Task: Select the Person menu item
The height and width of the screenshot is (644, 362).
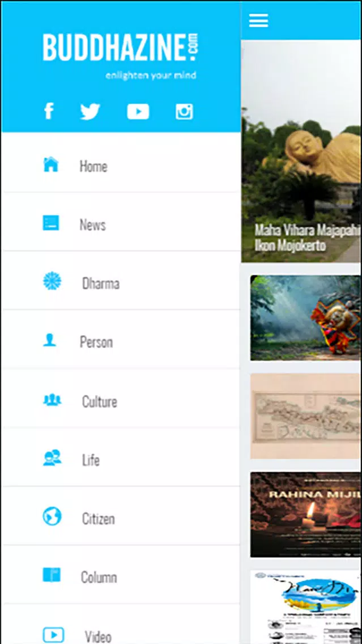Action: [x=121, y=339]
